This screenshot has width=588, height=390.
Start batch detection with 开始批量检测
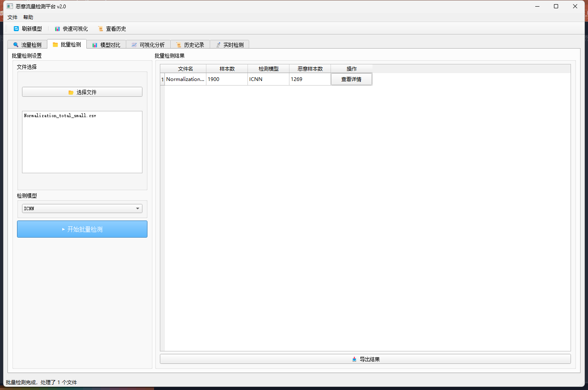pos(82,229)
